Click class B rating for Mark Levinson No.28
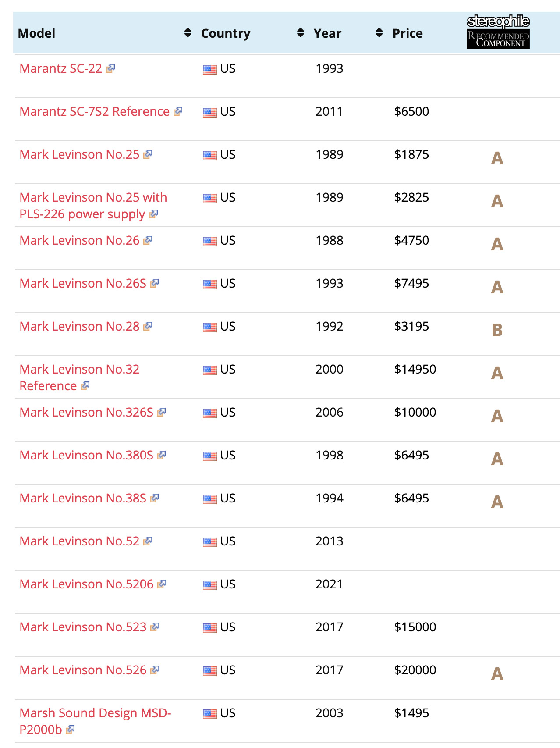Viewport: 560px width, 748px height. tap(497, 330)
